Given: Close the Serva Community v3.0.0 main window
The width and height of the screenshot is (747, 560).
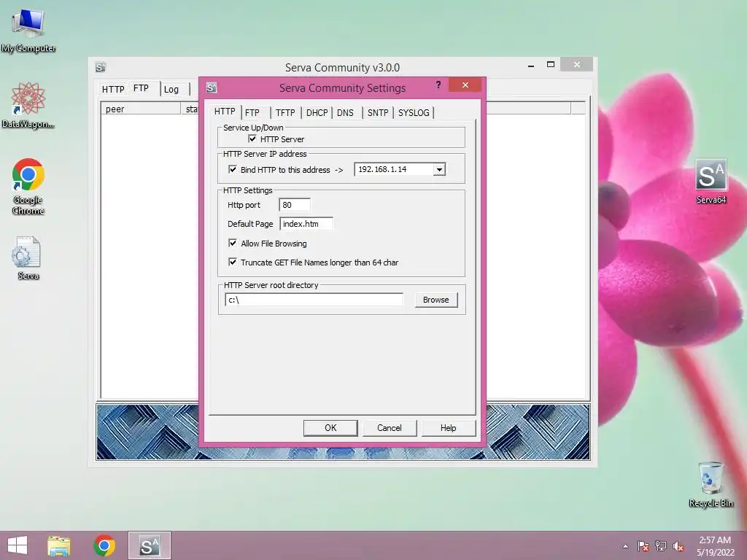Looking at the screenshot, I should click(577, 64).
